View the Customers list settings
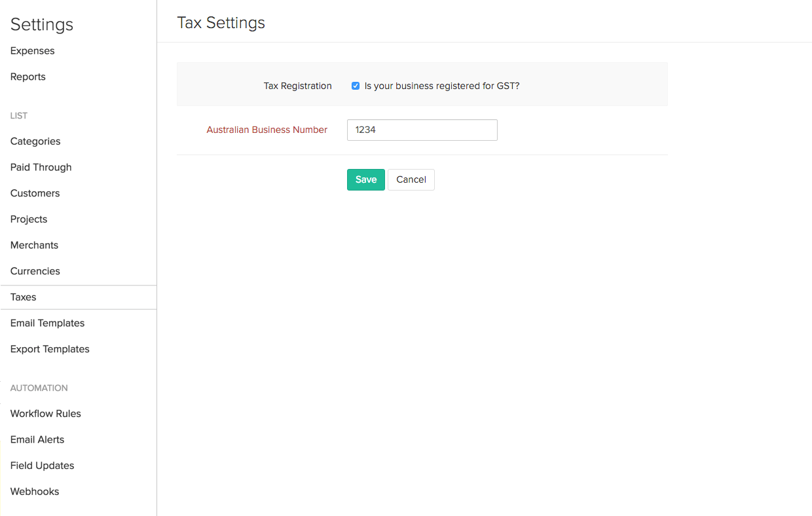The width and height of the screenshot is (812, 516). (35, 193)
